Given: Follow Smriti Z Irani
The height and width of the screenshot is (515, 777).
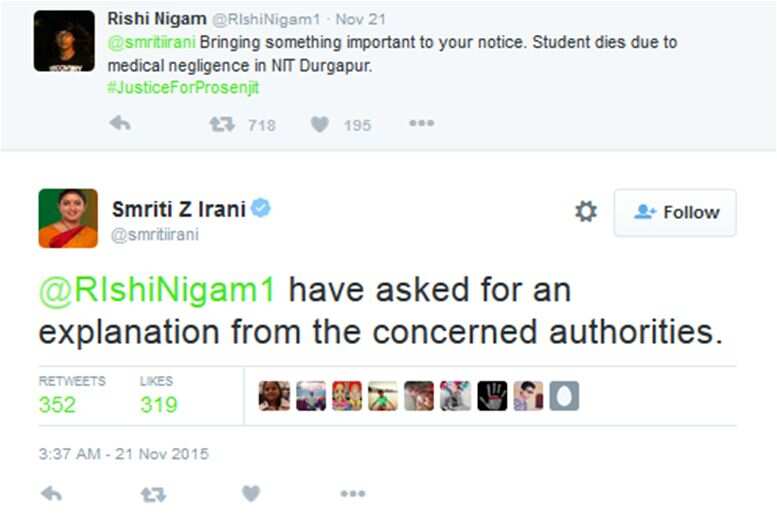Looking at the screenshot, I should (675, 212).
